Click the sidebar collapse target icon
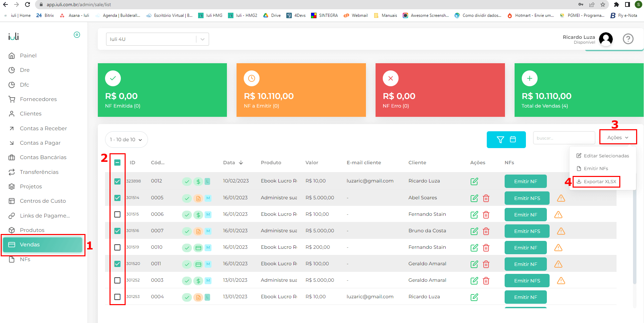644x323 pixels. pos(77,35)
